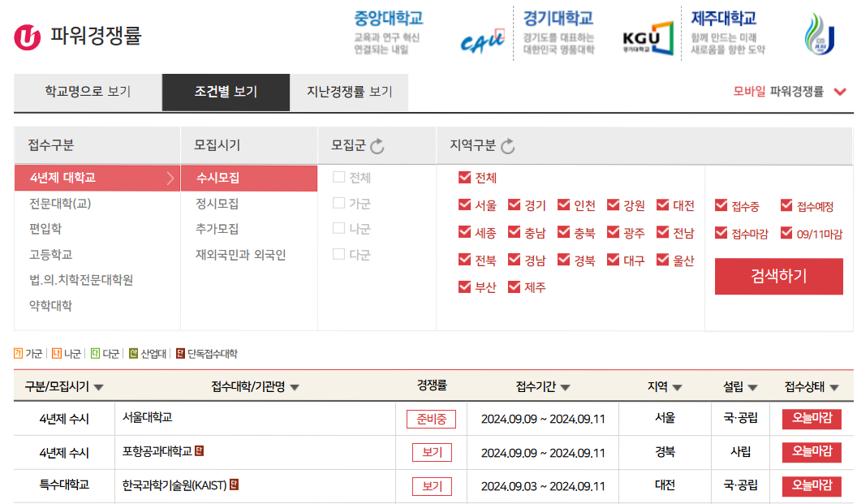Click 보기 next to 한국과학기술원(KAIST)
This screenshot has height=504, width=857.
(432, 485)
